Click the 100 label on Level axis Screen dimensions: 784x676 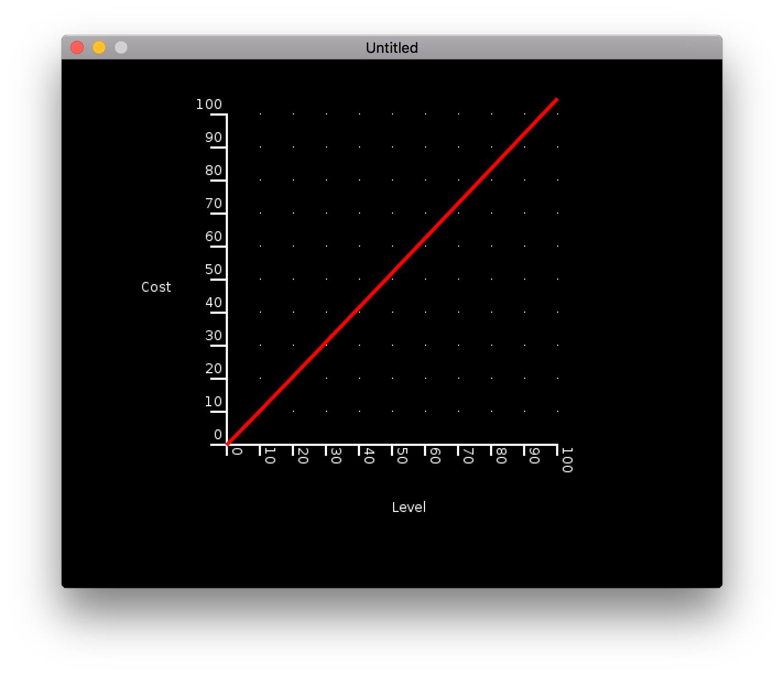point(567,460)
